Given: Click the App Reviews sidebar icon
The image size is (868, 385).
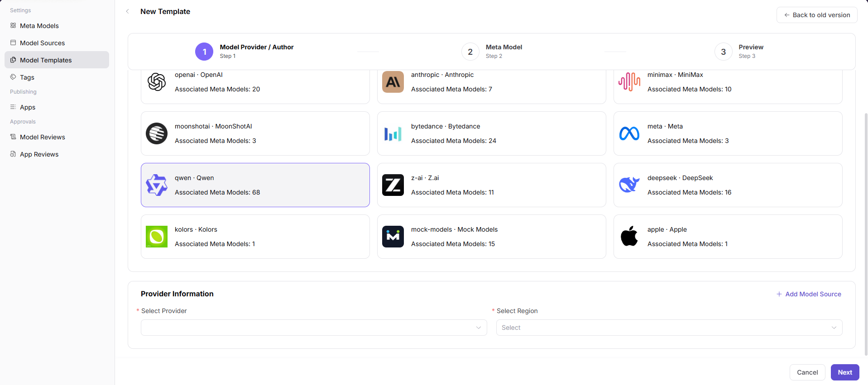Looking at the screenshot, I should (x=13, y=154).
